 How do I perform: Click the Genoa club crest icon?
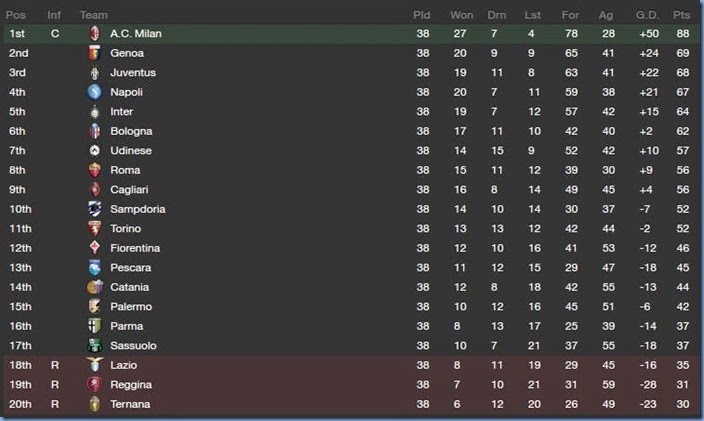95,53
